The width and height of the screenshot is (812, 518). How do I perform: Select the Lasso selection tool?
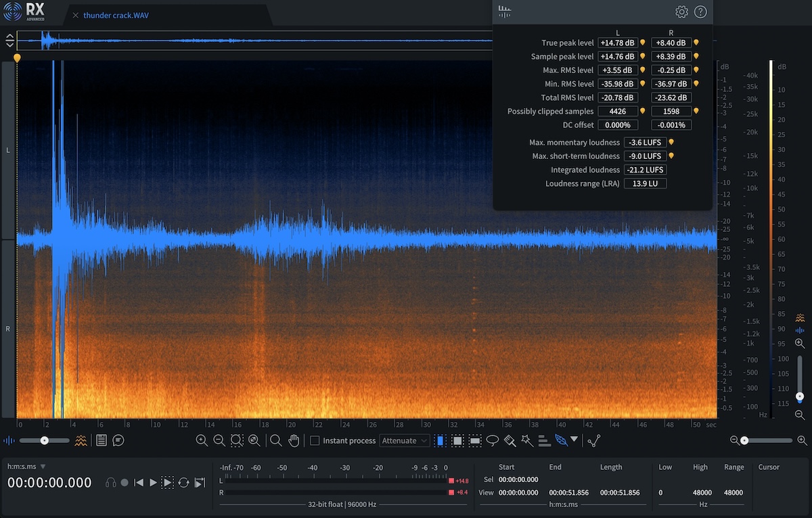tap(493, 440)
